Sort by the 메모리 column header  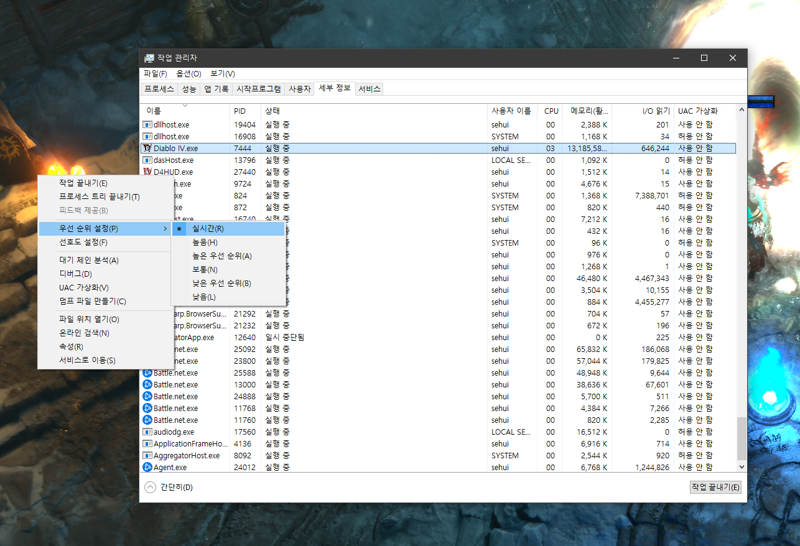point(588,111)
